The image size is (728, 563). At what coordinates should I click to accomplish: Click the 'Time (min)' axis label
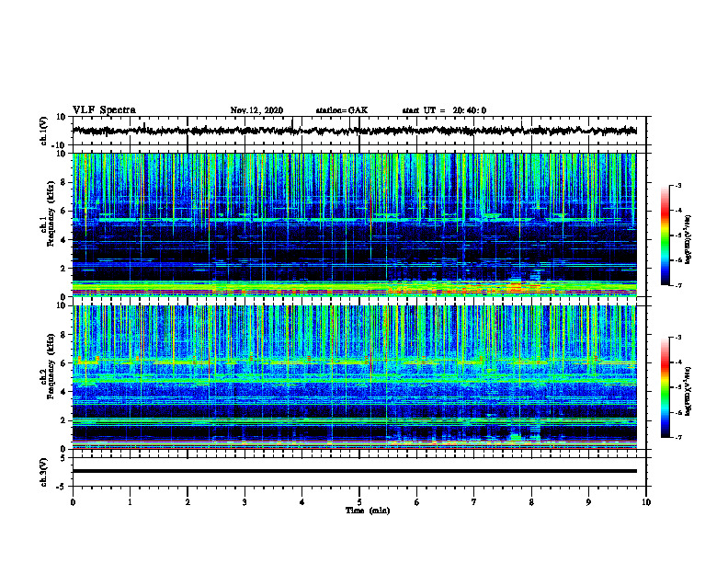(x=368, y=511)
